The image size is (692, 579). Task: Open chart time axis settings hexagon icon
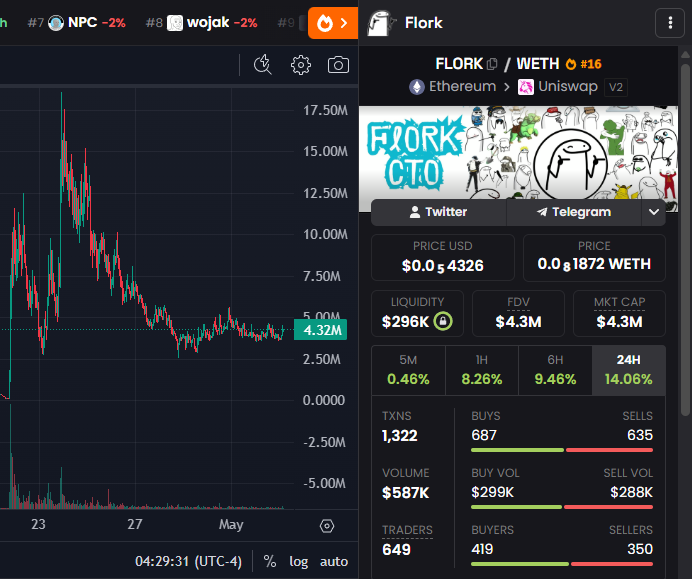tap(327, 526)
